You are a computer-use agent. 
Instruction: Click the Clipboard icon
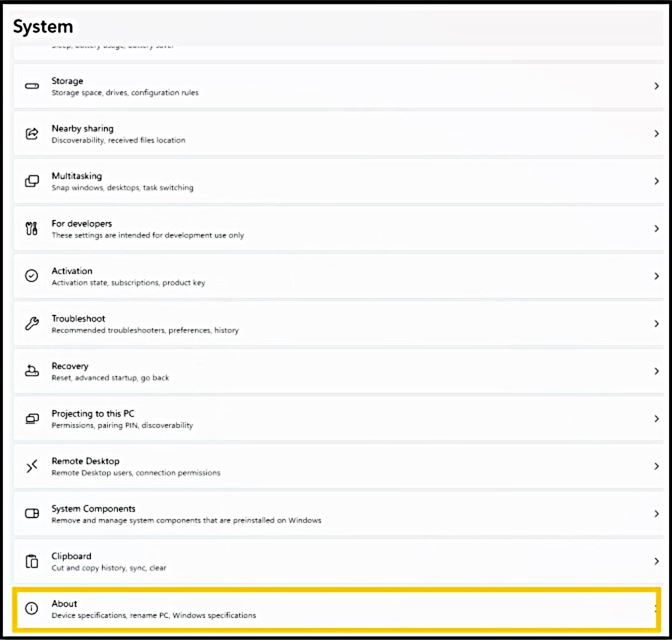[32, 561]
